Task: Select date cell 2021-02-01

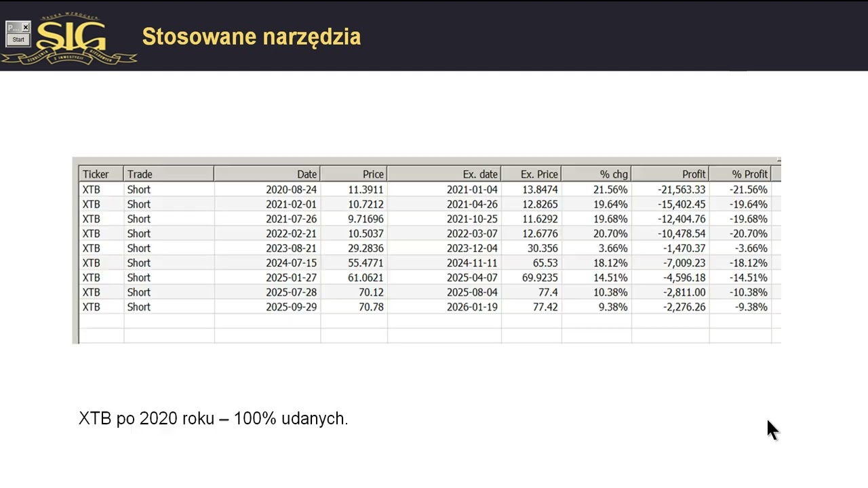Action: click(x=291, y=204)
